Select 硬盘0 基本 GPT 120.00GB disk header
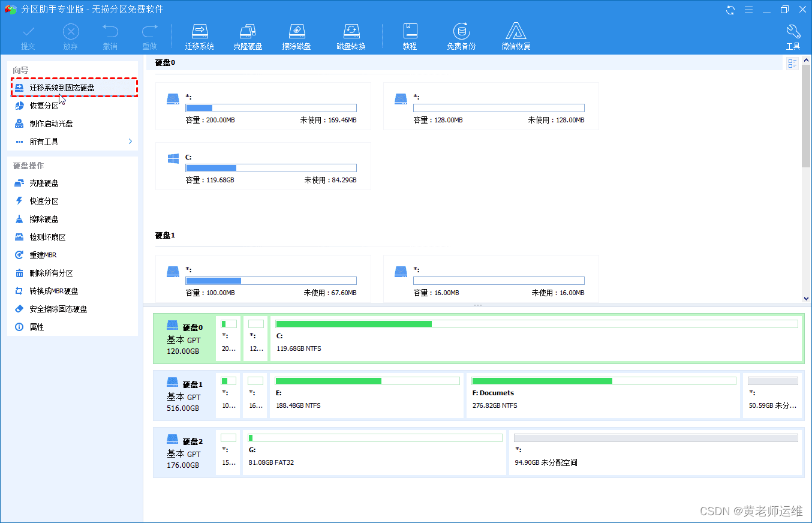 (184, 339)
